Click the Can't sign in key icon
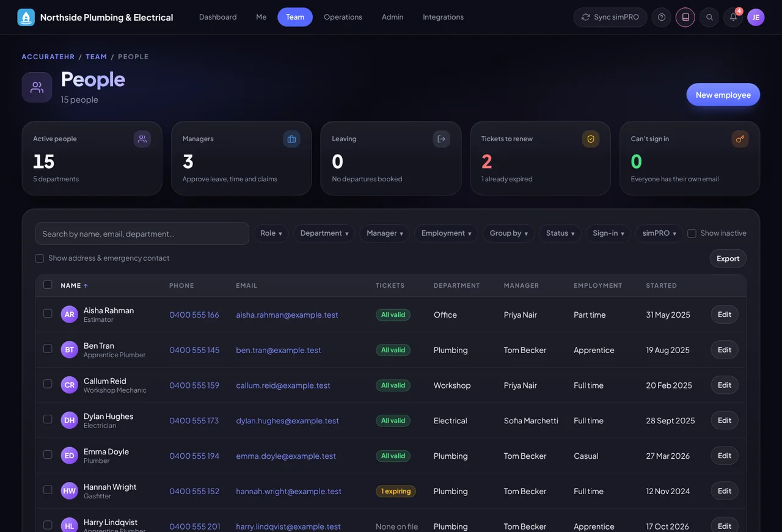The image size is (782, 532). 740,139
